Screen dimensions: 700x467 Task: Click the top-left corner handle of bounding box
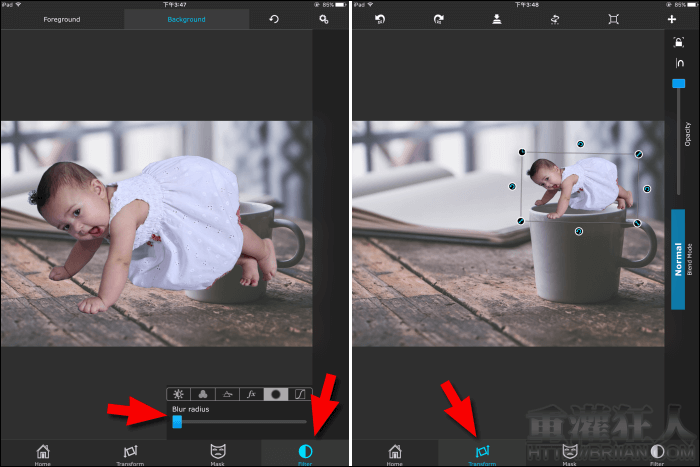(522, 153)
